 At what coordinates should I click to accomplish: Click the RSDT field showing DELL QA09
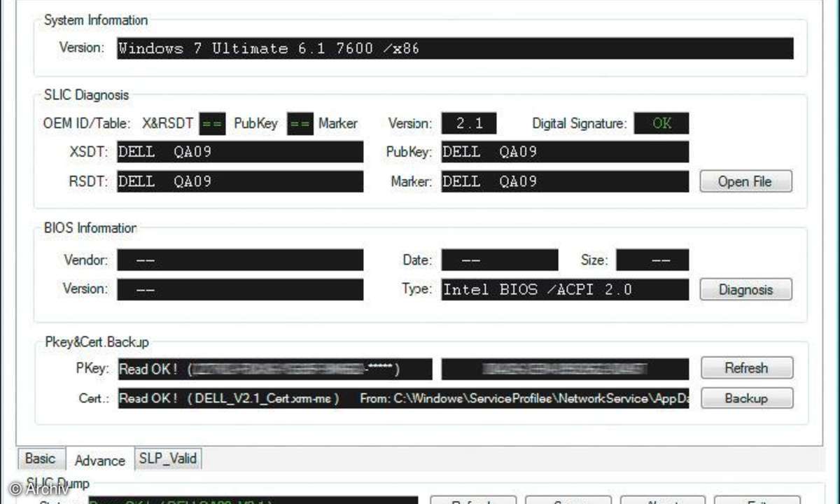coord(240,181)
